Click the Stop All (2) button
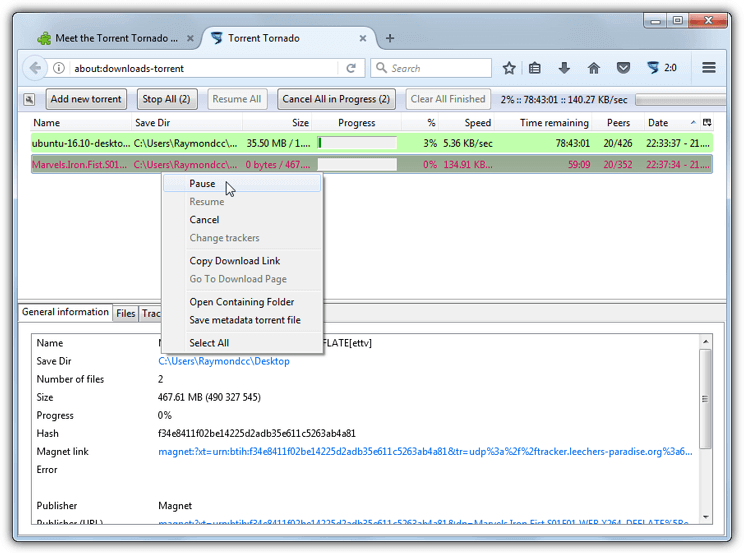 pyautogui.click(x=166, y=99)
